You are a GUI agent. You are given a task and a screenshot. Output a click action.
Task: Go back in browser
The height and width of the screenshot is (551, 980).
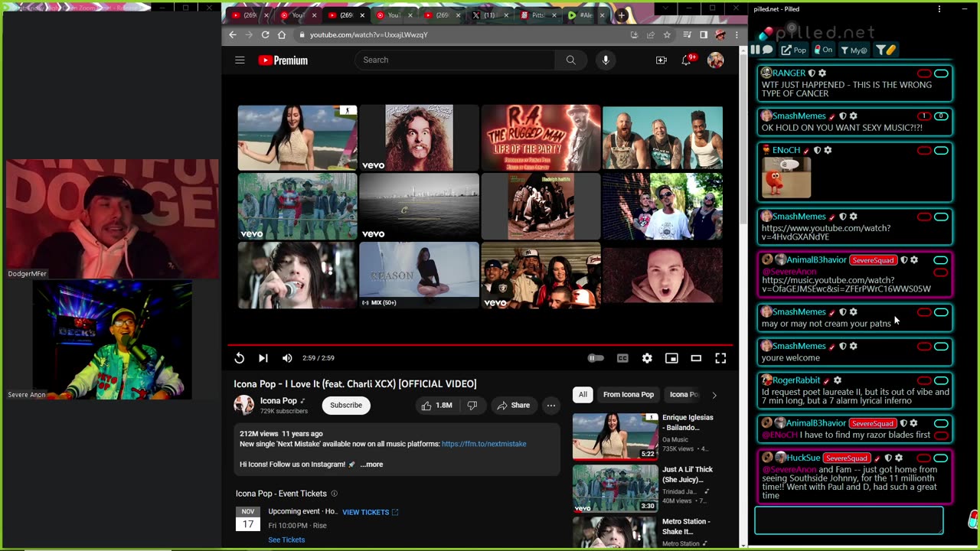[233, 34]
